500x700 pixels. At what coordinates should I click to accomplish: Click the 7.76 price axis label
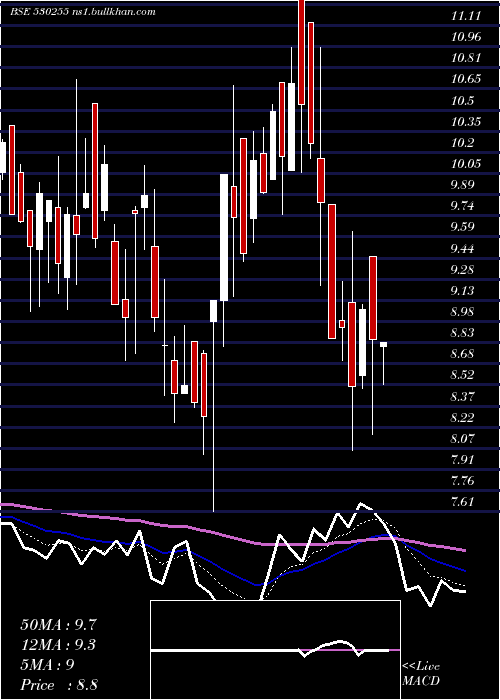(x=462, y=481)
